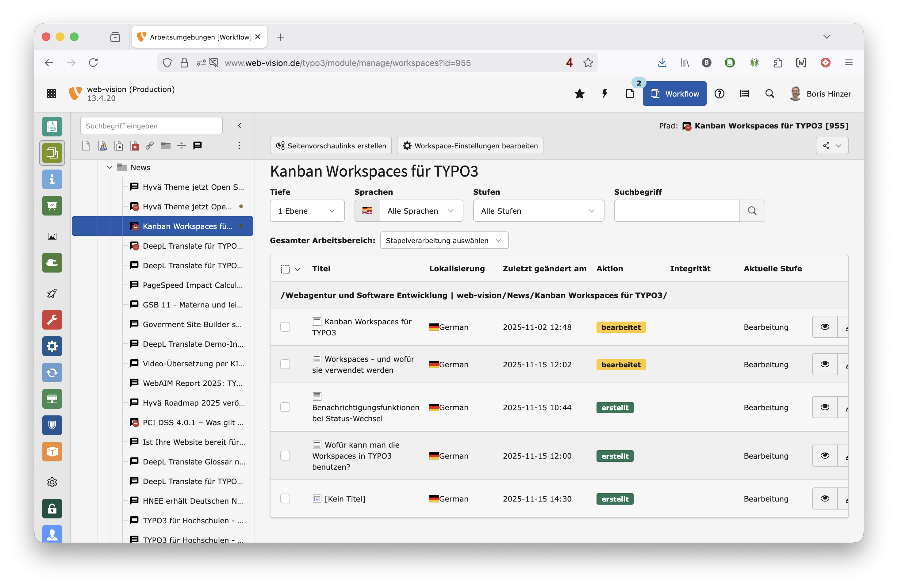
Task: Select the checkbox for 'Kanban Workspaces für TYPO3'
Action: click(x=285, y=327)
